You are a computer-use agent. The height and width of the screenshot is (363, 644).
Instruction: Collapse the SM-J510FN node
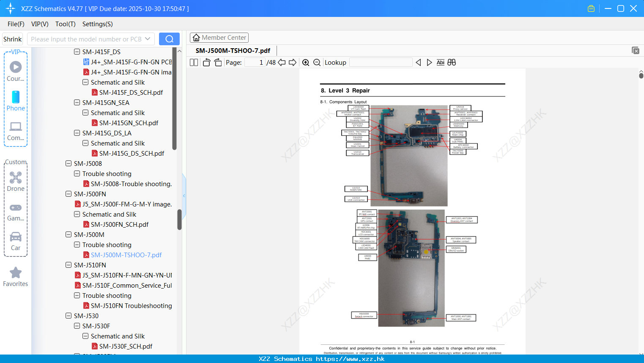point(69,265)
